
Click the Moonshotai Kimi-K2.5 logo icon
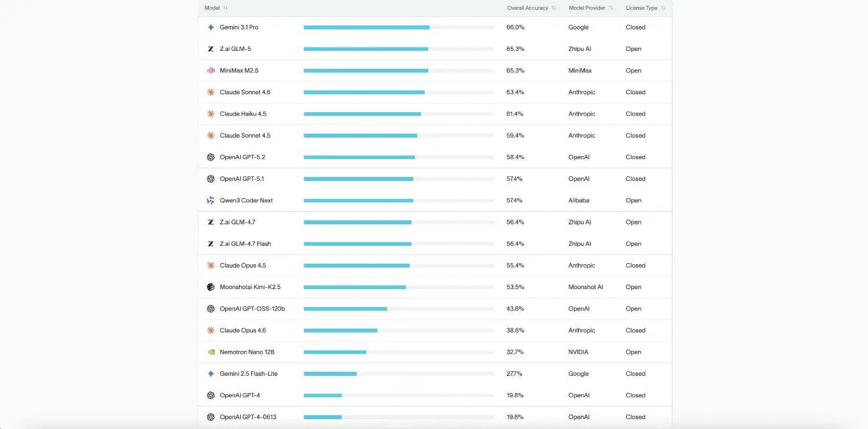[211, 287]
